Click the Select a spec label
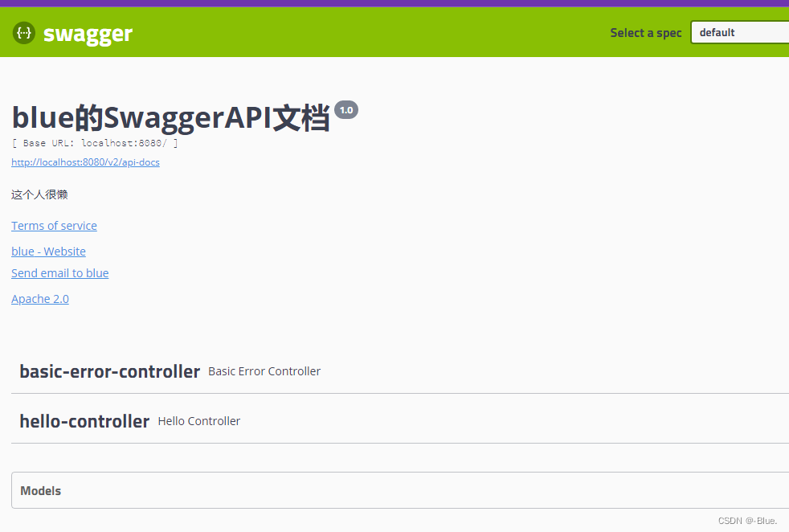 646,33
